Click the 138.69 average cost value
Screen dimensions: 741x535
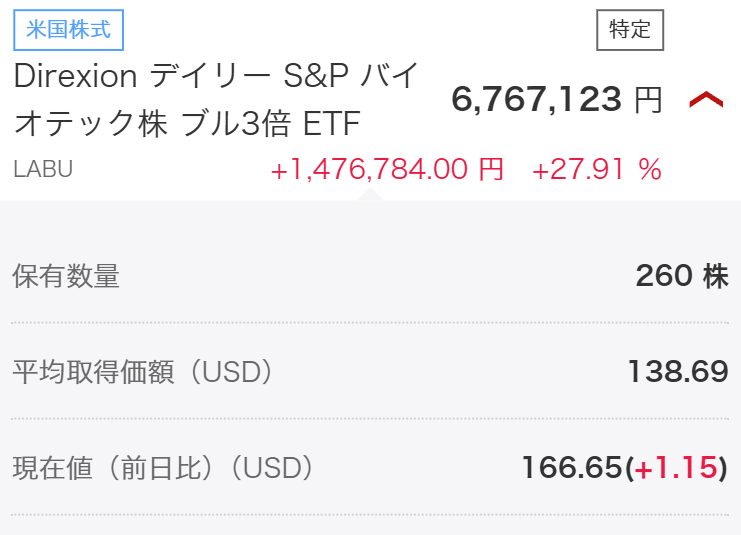[x=677, y=372]
